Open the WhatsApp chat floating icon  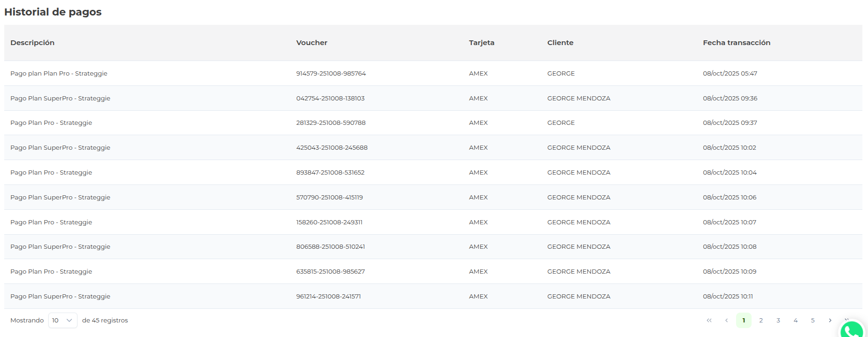pos(851,329)
